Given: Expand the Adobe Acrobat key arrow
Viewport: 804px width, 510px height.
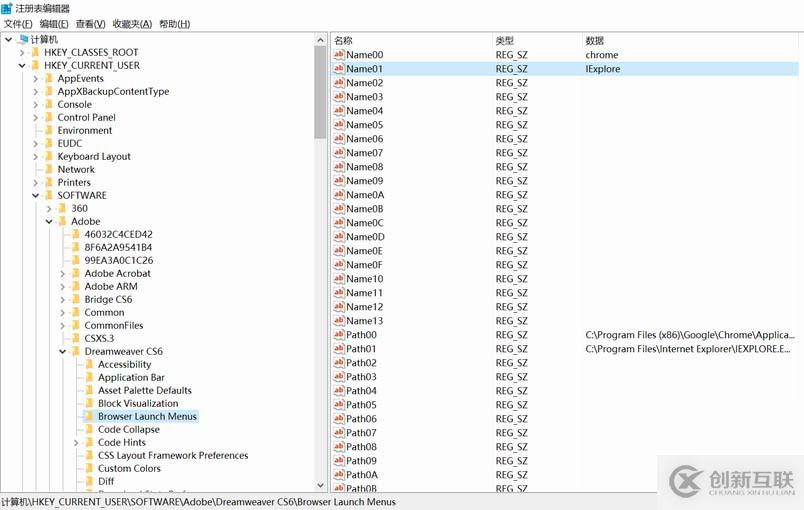Looking at the screenshot, I should (x=63, y=274).
